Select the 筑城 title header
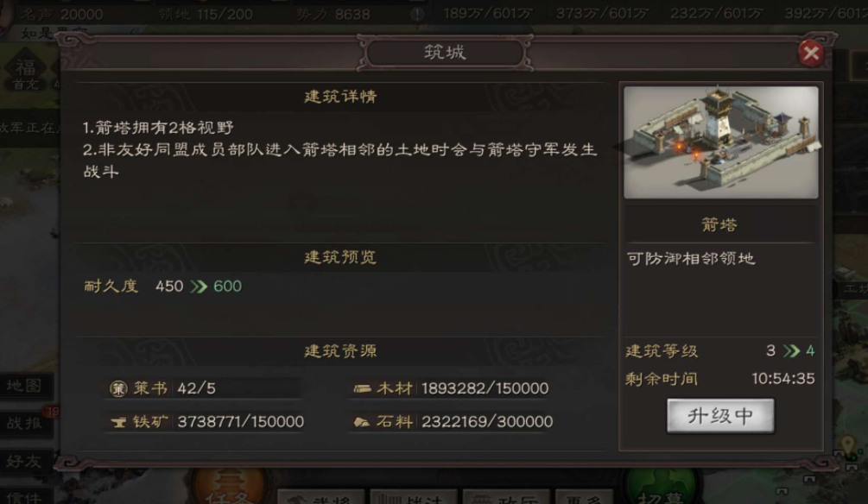The image size is (868, 504). (x=445, y=53)
